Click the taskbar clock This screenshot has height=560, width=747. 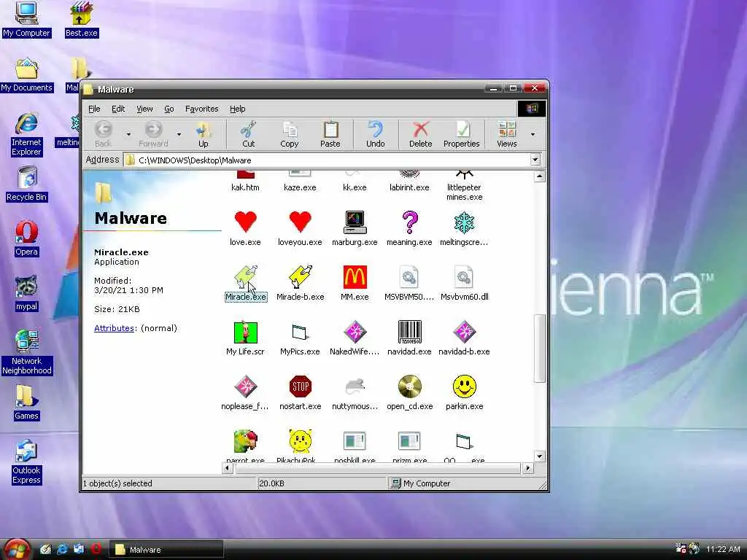tap(723, 549)
